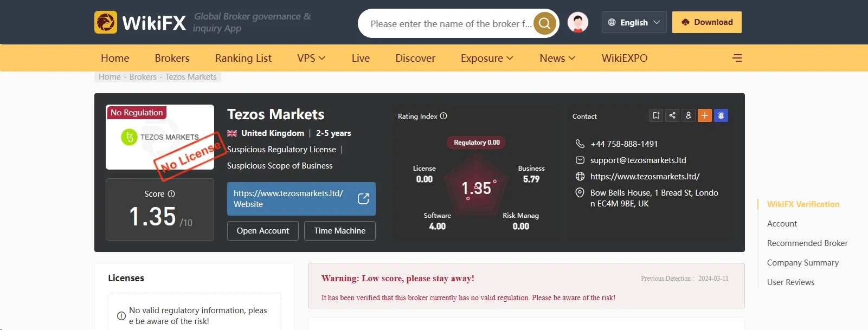Click the Business 5.79 rating value
Image resolution: width=868 pixels, height=330 pixels.
click(531, 179)
